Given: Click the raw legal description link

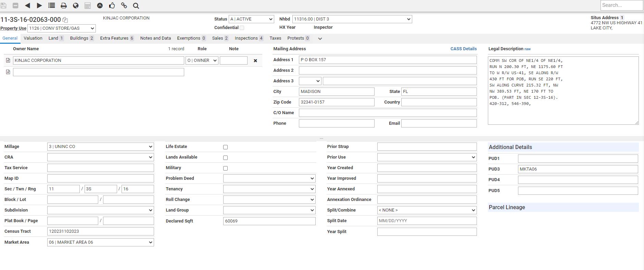Looking at the screenshot, I should (x=528, y=49).
